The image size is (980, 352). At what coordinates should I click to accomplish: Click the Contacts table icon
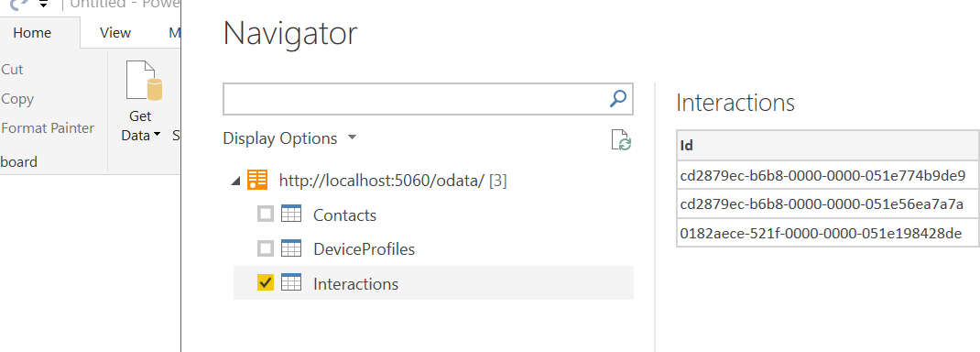(x=291, y=214)
